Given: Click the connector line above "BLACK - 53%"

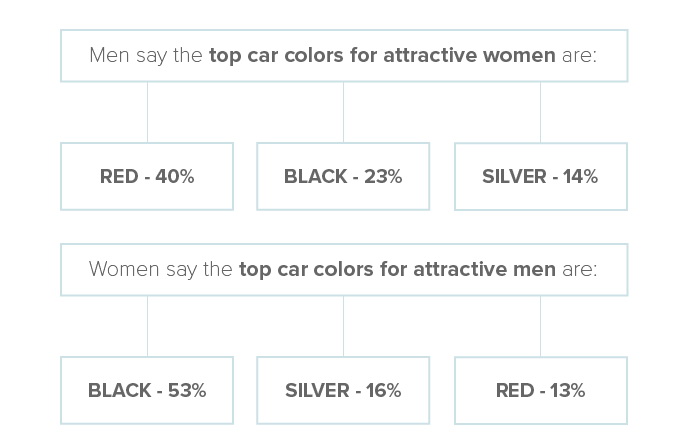Looking at the screenshot, I should tap(147, 326).
